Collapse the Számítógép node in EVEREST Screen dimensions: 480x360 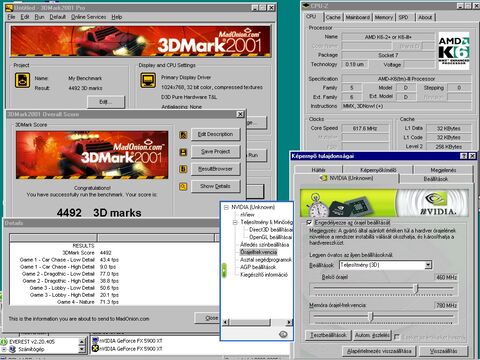coord(4,349)
